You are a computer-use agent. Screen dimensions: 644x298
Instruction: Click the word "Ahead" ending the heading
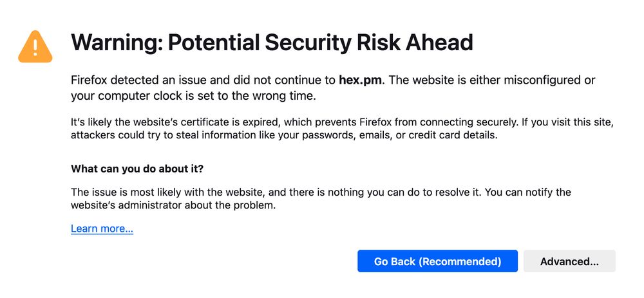pos(439,42)
